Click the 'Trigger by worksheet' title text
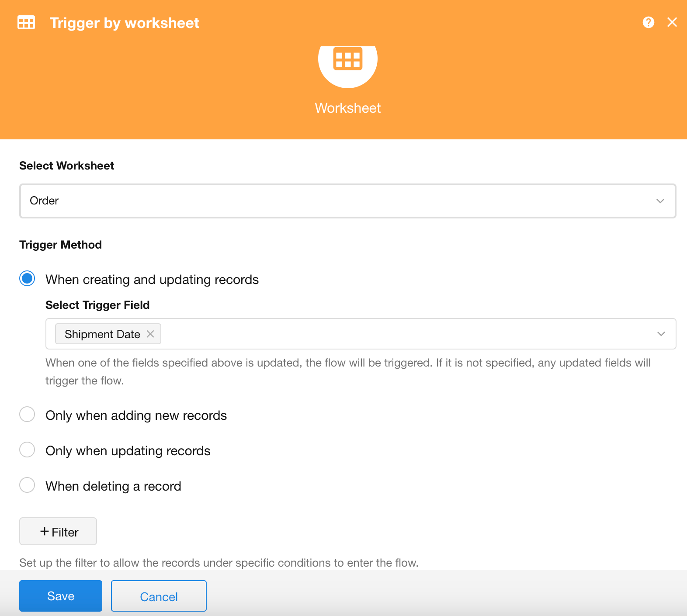The image size is (687, 616). 125,23
